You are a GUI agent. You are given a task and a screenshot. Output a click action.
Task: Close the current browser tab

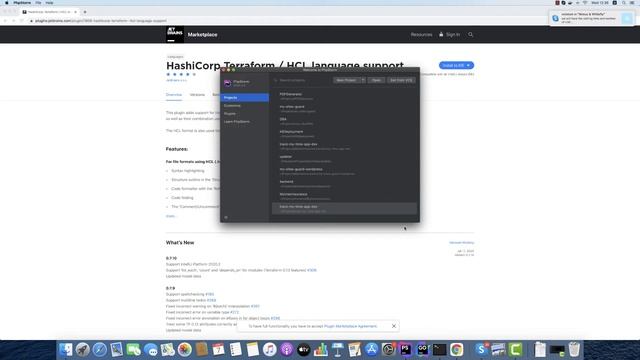coord(76,12)
